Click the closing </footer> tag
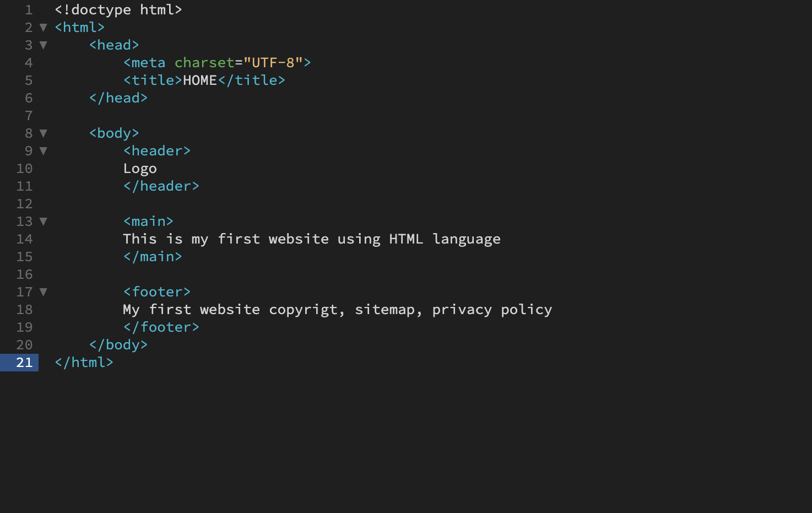 [161, 327]
